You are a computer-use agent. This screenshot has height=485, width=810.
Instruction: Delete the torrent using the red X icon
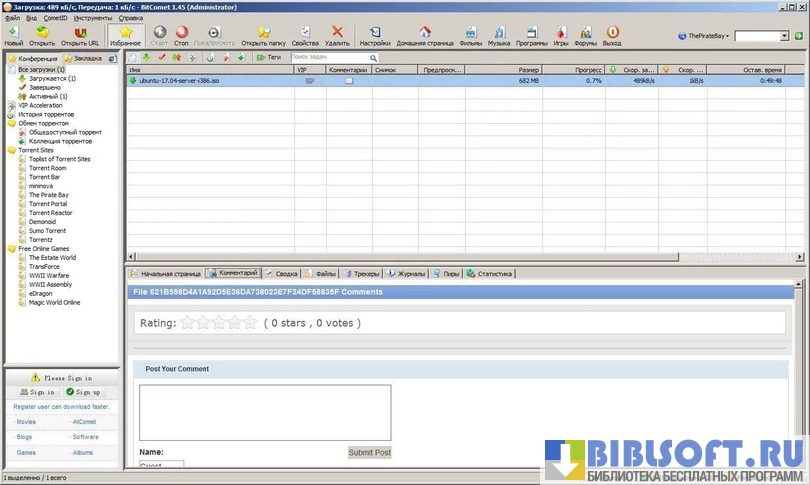[x=337, y=35]
